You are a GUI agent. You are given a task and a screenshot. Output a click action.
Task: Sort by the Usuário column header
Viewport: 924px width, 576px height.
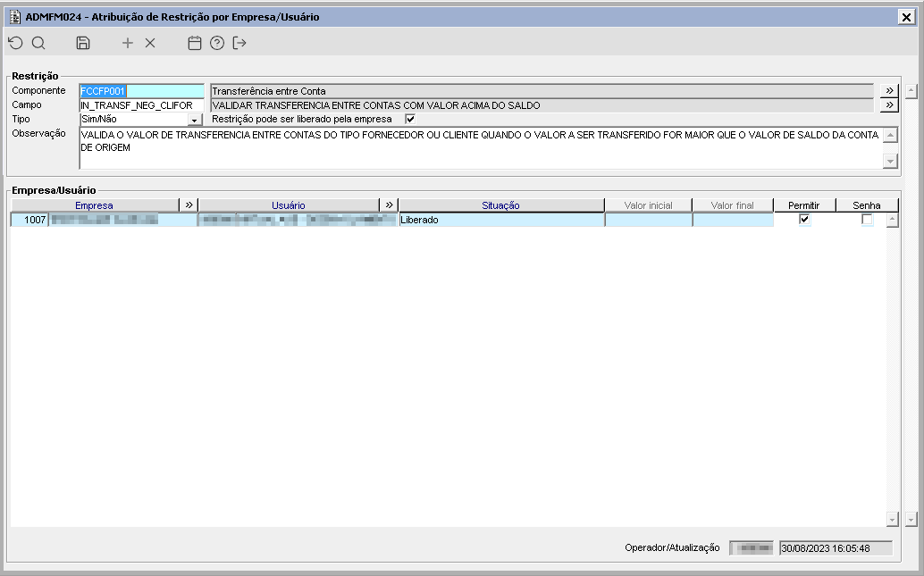[x=289, y=205]
